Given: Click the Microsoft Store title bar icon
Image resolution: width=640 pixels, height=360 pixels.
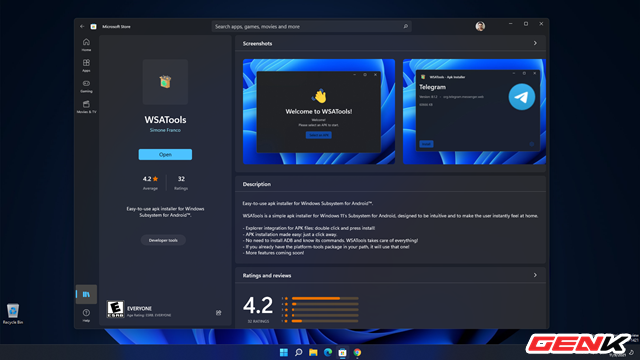Looking at the screenshot, I should [x=93, y=27].
